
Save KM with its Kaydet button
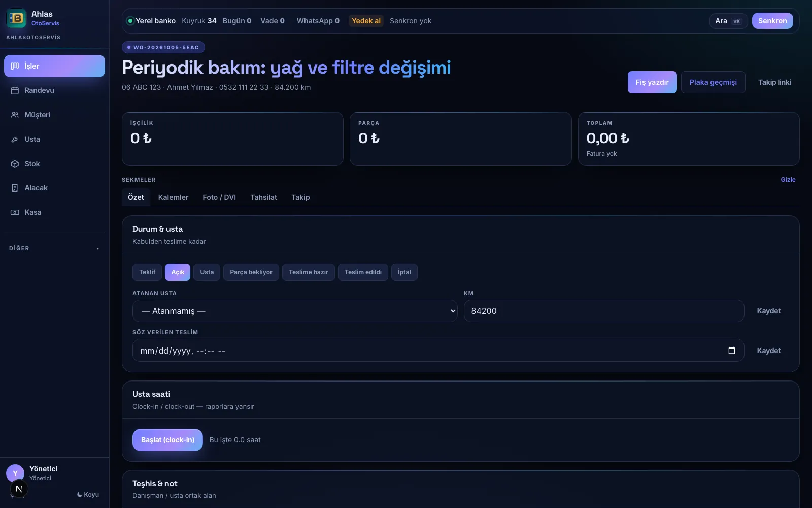[768, 311]
